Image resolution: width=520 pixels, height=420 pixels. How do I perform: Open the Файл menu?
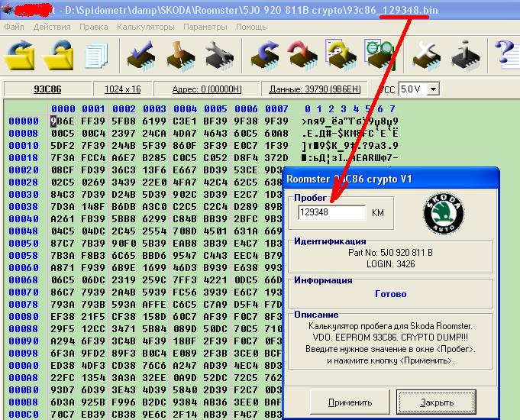(15, 27)
